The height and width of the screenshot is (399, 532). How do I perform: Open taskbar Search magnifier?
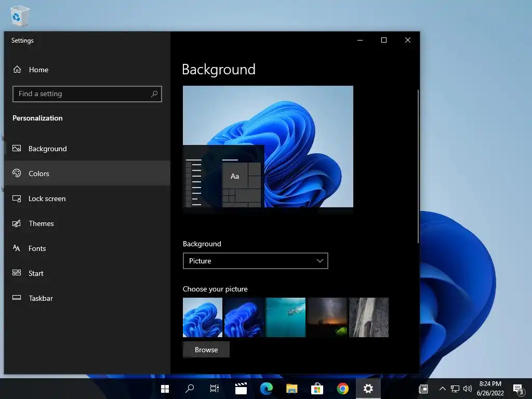coord(190,389)
